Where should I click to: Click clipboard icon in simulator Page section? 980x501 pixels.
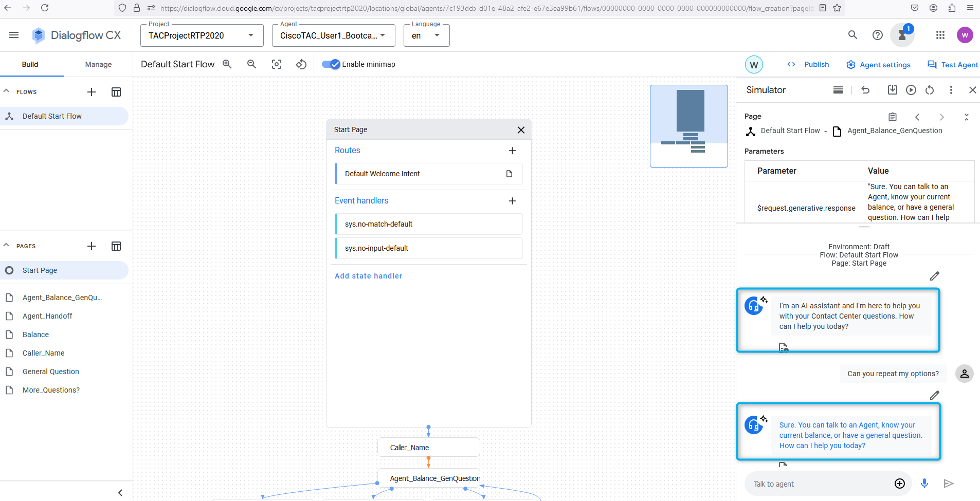[893, 117]
